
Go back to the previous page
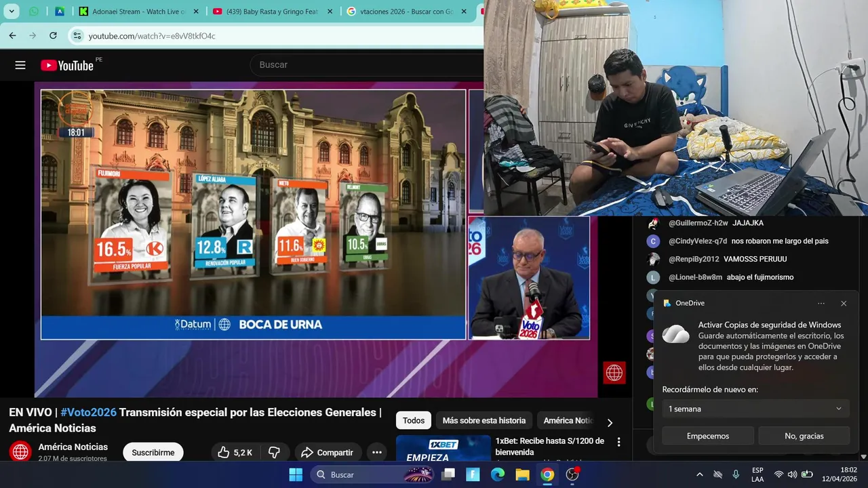(x=12, y=35)
